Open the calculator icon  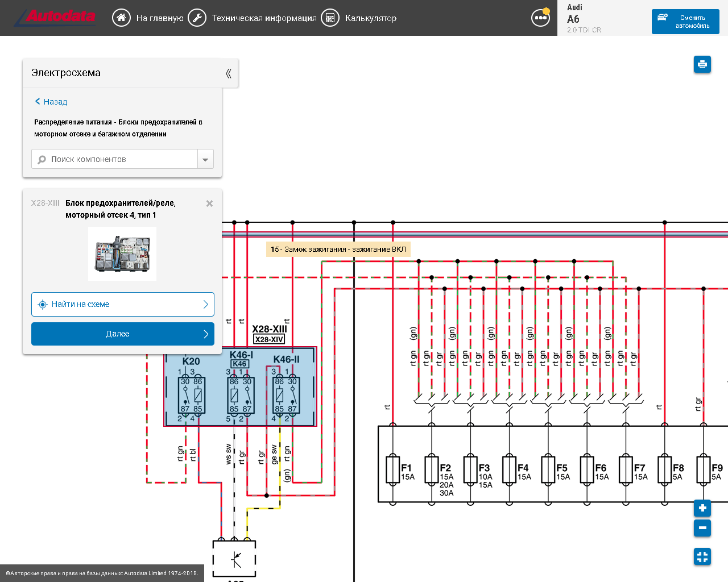[x=330, y=18]
